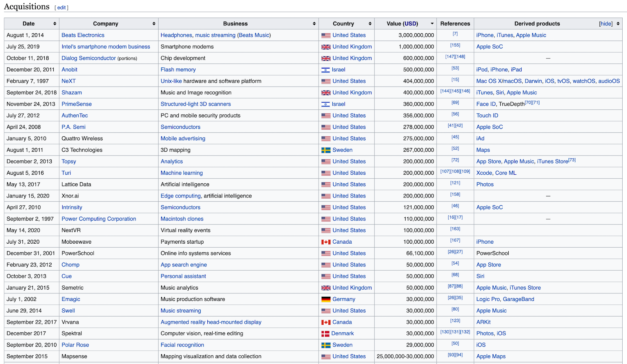Click the Canada flag in the Vrvana row

click(326, 322)
